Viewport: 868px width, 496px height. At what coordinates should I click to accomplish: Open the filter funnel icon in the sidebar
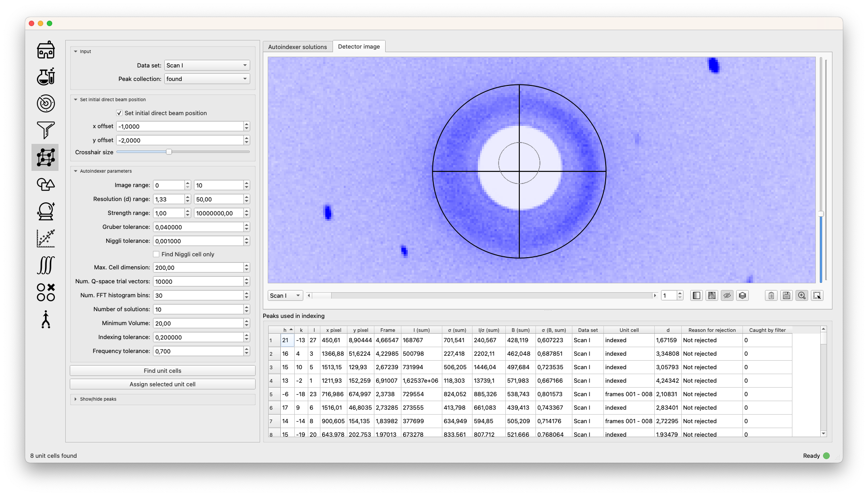pos(45,130)
